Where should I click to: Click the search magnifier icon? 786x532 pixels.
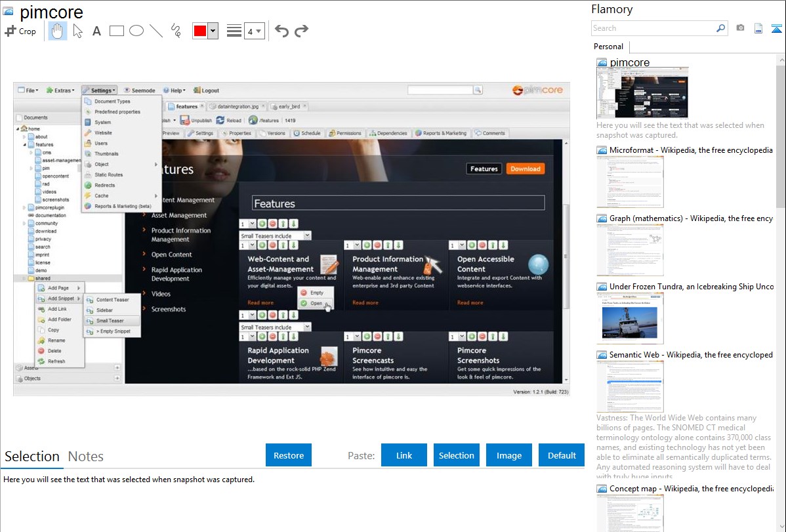(x=721, y=28)
